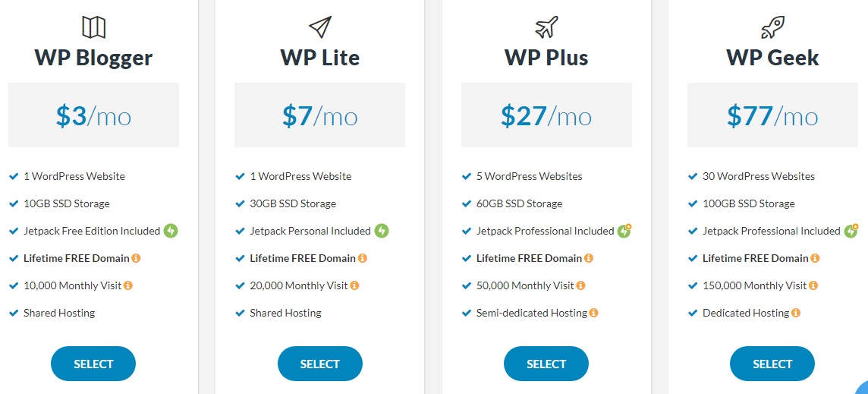Click the $3/mo price box
Viewport: 868px width, 394px height.
(93, 115)
